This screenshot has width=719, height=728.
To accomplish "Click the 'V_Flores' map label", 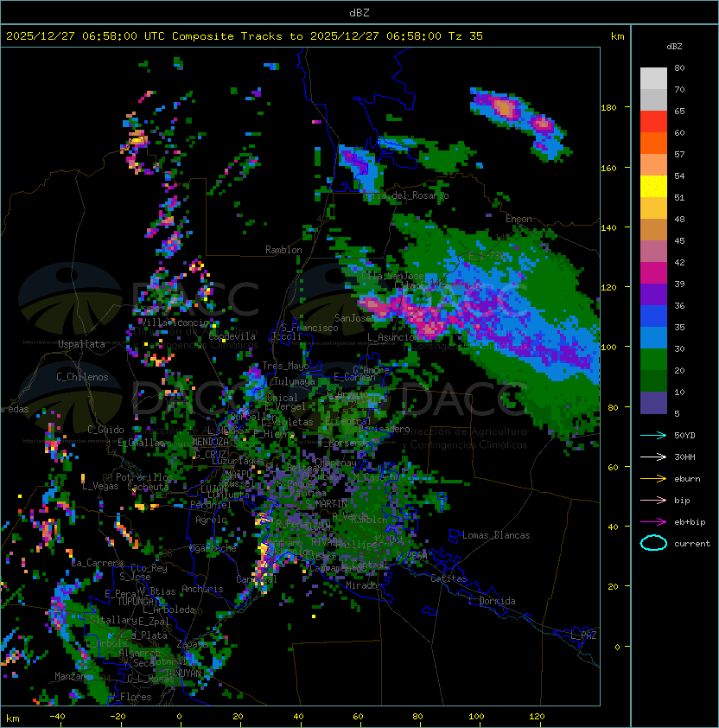I will [130, 697].
